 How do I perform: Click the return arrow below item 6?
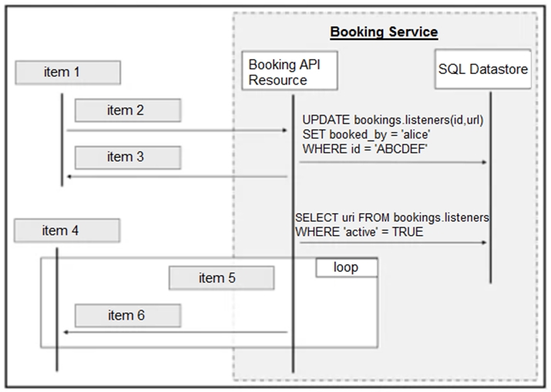pos(177,333)
